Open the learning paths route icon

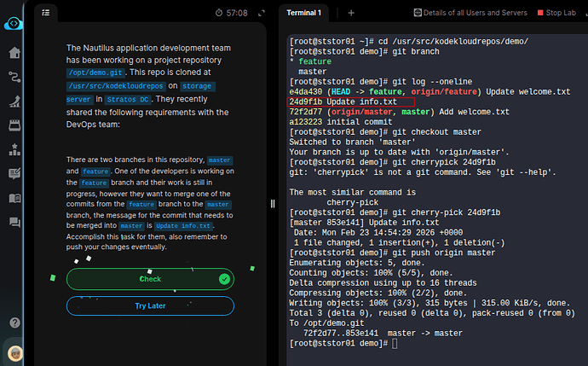click(14, 76)
